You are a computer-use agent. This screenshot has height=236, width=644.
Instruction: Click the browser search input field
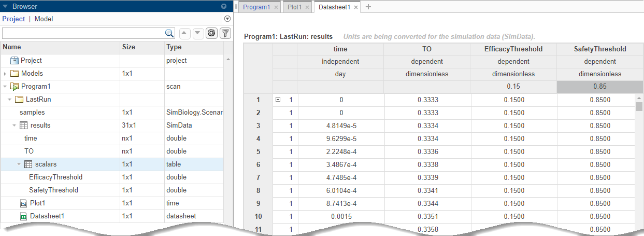(83, 33)
